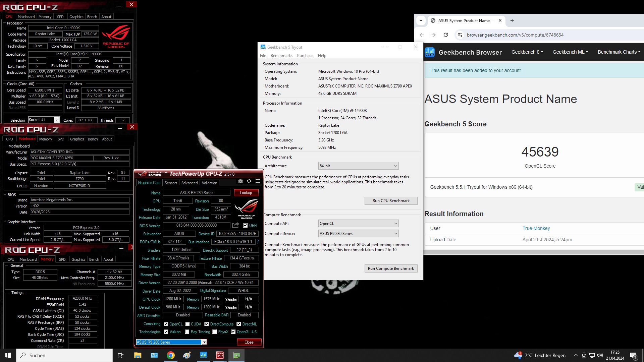Switch to Validation tab in GPU-Z
Viewport: 644px width, 362px height.
point(209,183)
